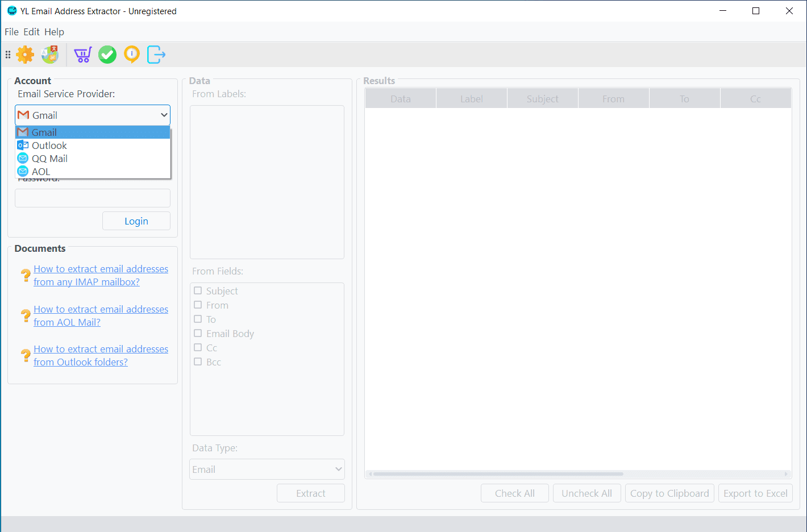807x532 pixels.
Task: Click the blue exit arrow icon
Action: 156,55
